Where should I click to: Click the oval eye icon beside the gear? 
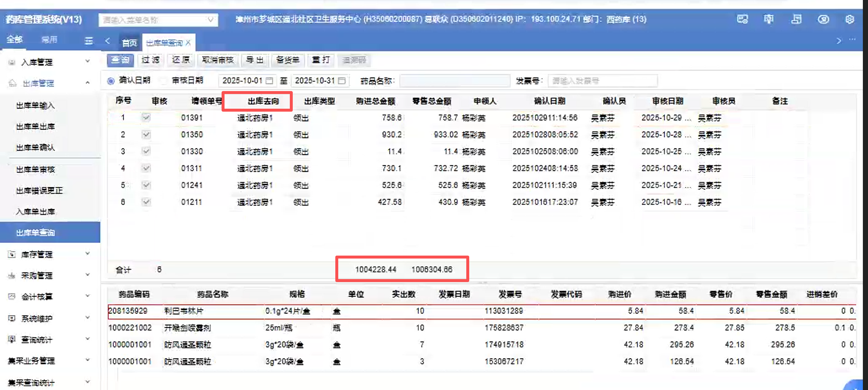(x=823, y=19)
